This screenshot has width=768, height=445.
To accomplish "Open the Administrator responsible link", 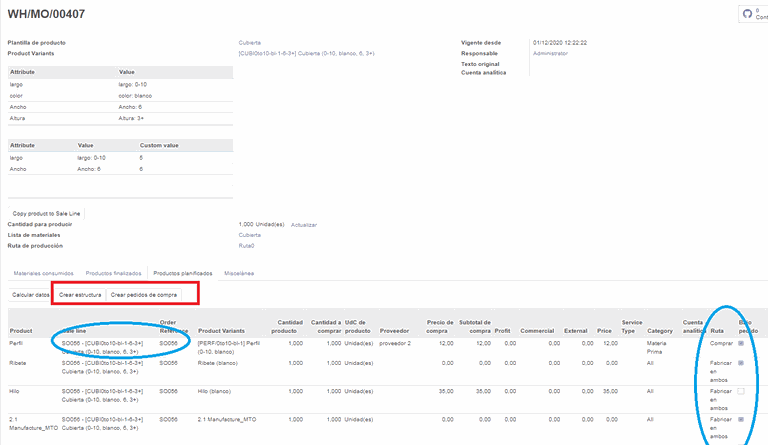I will [x=550, y=53].
